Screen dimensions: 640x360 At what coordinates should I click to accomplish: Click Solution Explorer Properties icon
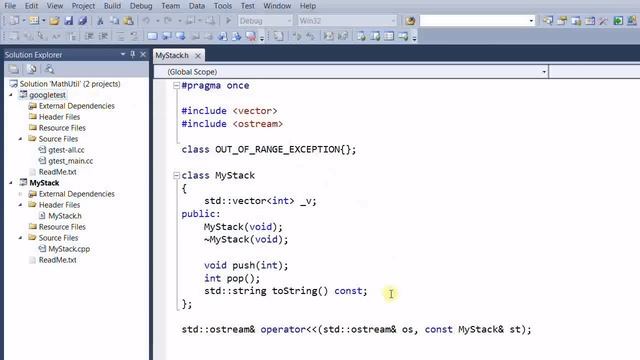(x=13, y=69)
